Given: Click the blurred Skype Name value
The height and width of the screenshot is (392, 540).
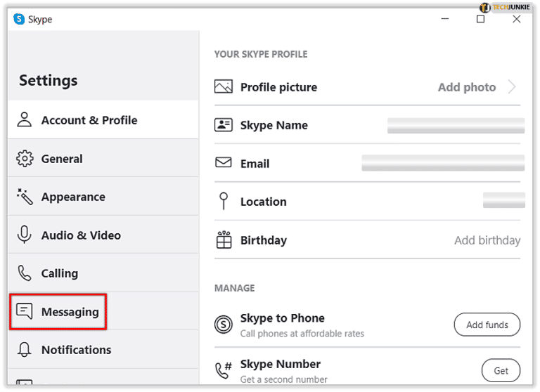Looking at the screenshot, I should (x=456, y=125).
